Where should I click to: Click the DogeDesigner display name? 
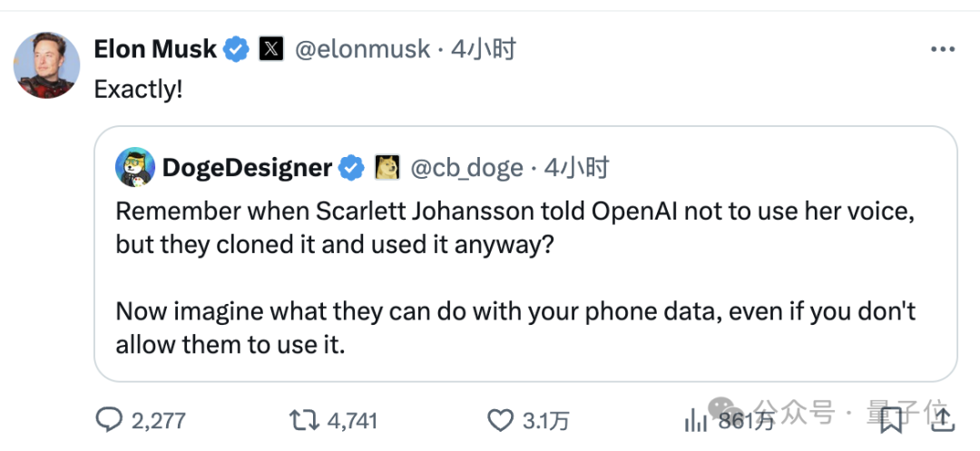tap(247, 168)
